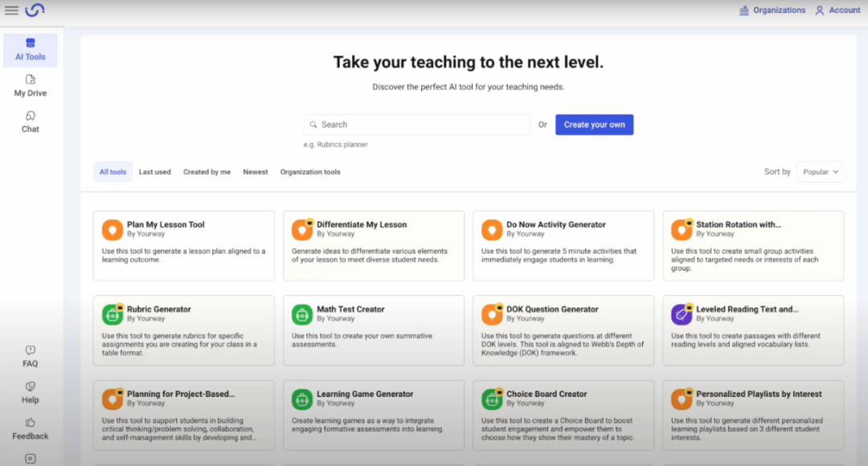The image size is (868, 466).
Task: Open the Organizations link
Action: tap(772, 10)
